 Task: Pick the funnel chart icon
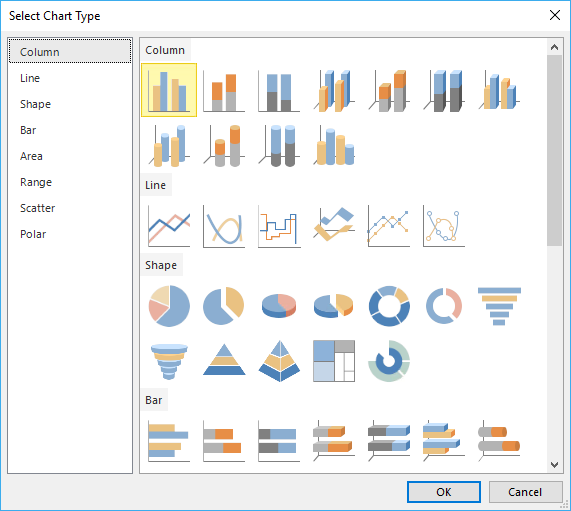click(499, 306)
